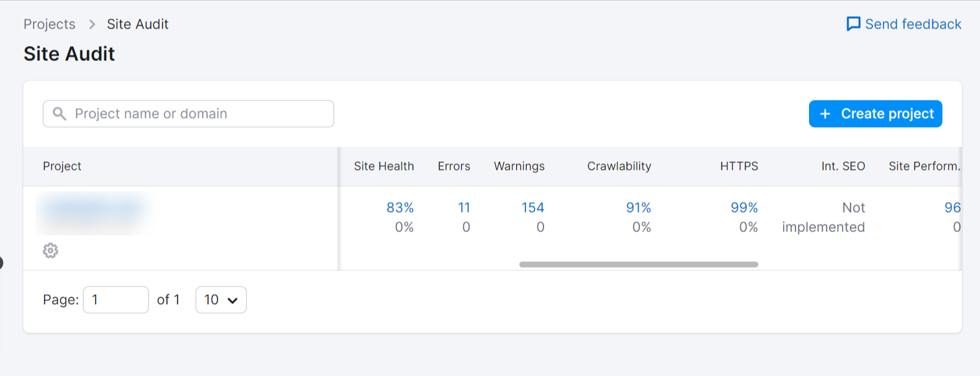Click the project settings gear icon

click(51, 251)
